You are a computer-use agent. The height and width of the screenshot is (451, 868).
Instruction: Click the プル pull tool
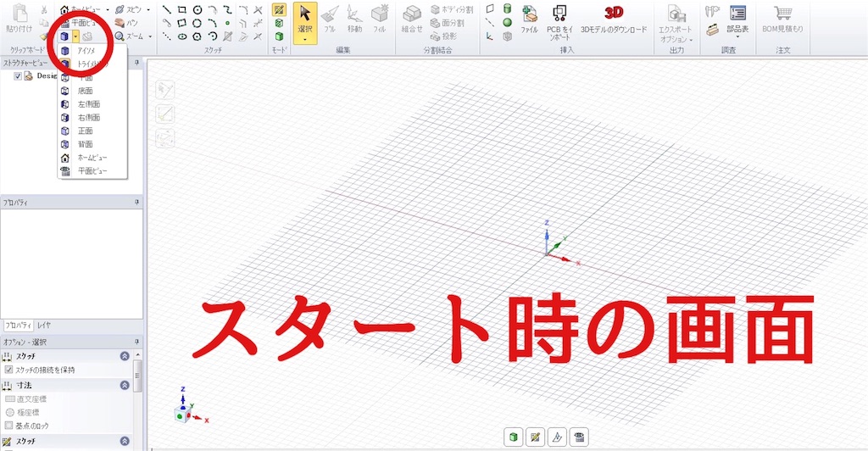click(330, 19)
